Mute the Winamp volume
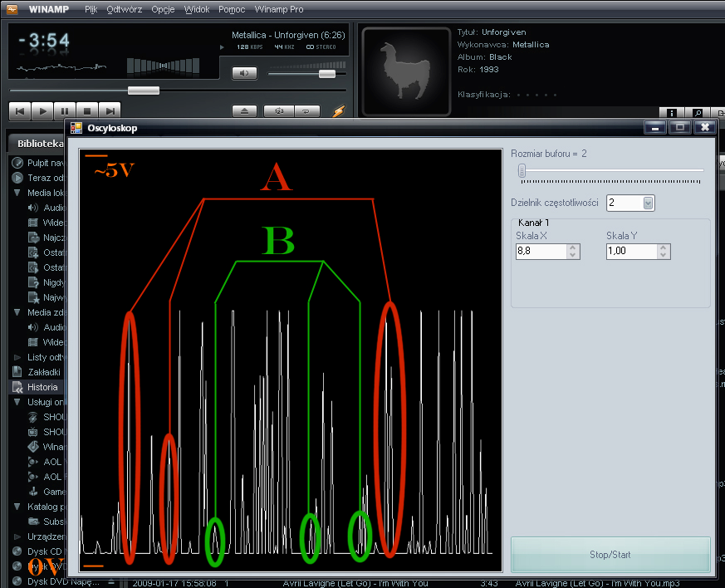 pos(244,73)
